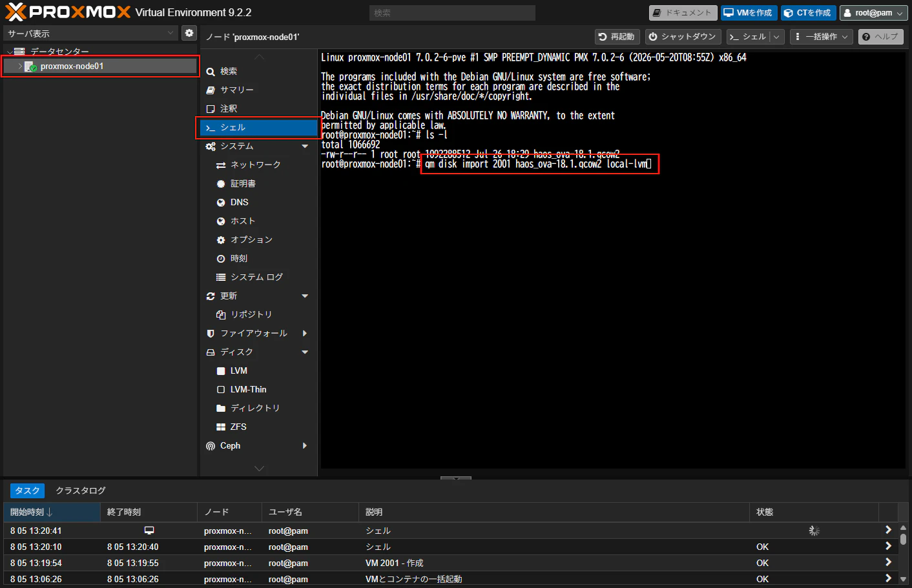Expand the ファイアウォール submenu arrow
Screen dimensions: 912x588
[x=305, y=333]
